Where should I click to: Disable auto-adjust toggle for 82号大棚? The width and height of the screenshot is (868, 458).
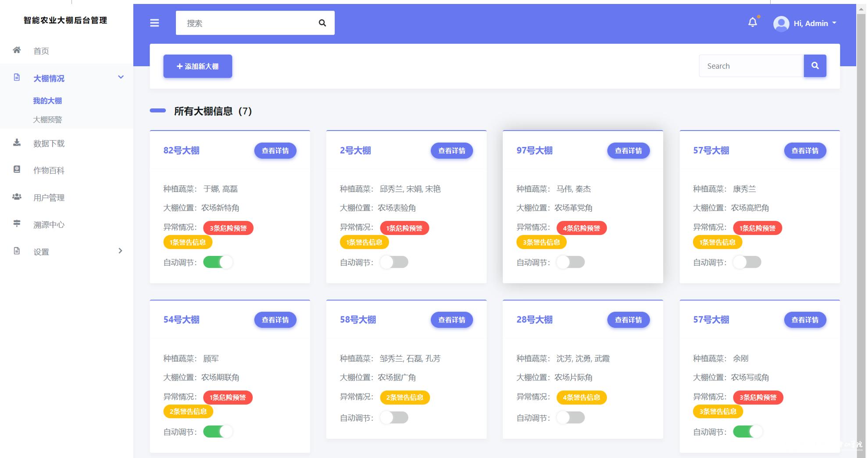click(x=218, y=262)
